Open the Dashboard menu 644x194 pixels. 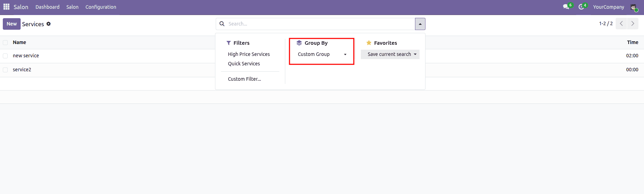pyautogui.click(x=48, y=7)
